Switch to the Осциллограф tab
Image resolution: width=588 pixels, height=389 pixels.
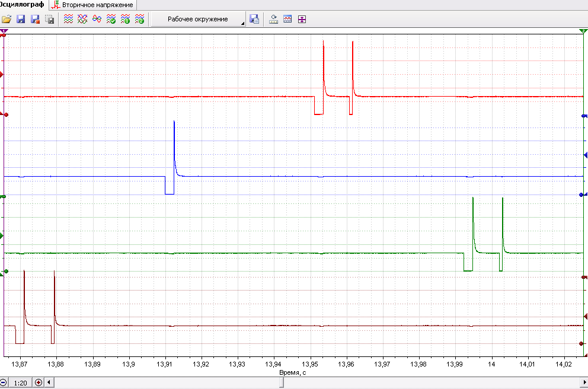[23, 5]
